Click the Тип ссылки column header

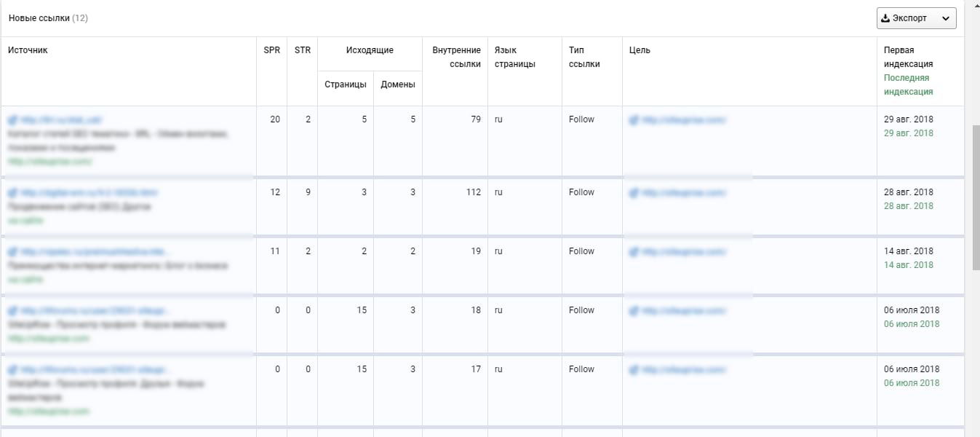(x=585, y=57)
